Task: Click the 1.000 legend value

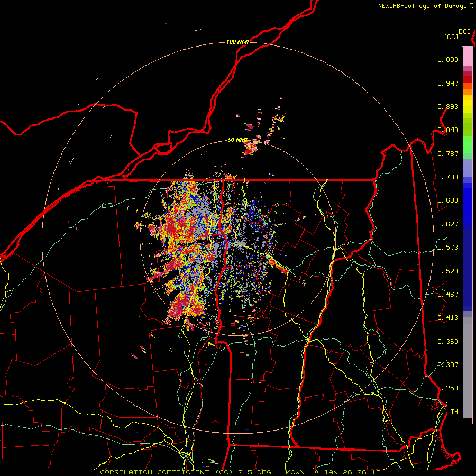Action: pyautogui.click(x=448, y=59)
